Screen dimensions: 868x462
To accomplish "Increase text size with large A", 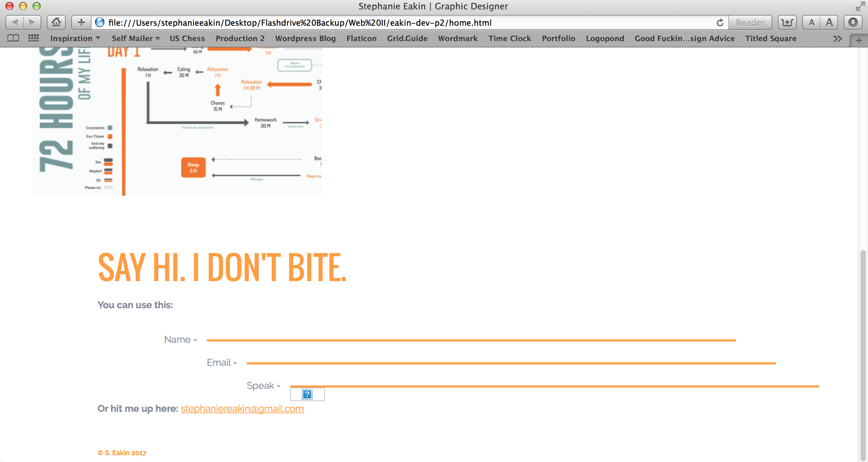I will (x=829, y=22).
